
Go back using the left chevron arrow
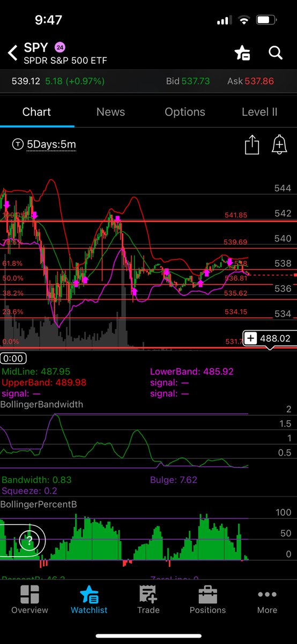pyautogui.click(x=12, y=53)
